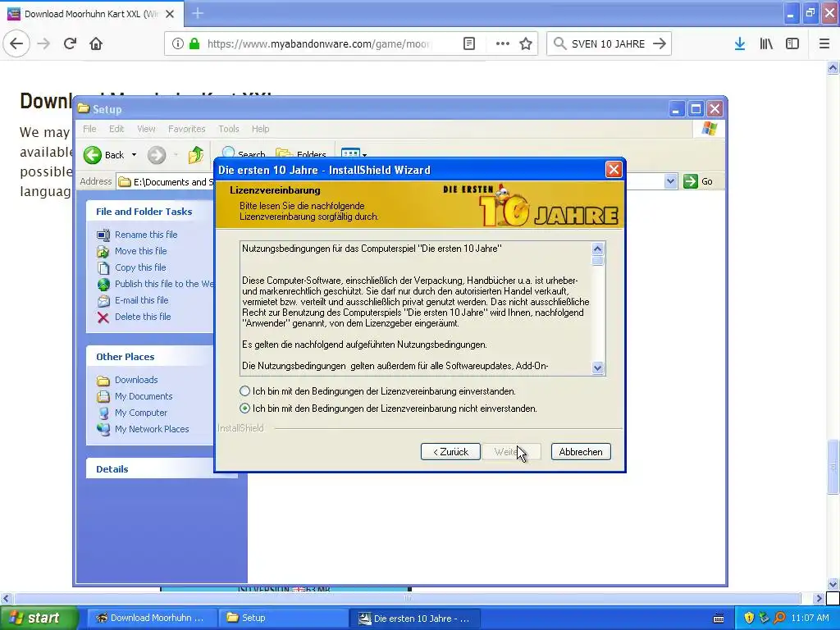Click the Firefox URL address field
Viewport: 840px width, 630px height.
pyautogui.click(x=318, y=44)
